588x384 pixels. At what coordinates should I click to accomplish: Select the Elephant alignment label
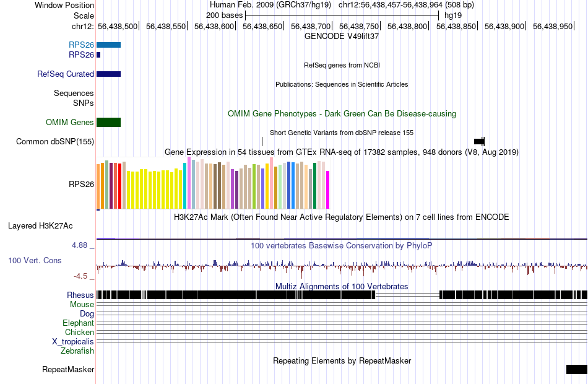point(78,323)
